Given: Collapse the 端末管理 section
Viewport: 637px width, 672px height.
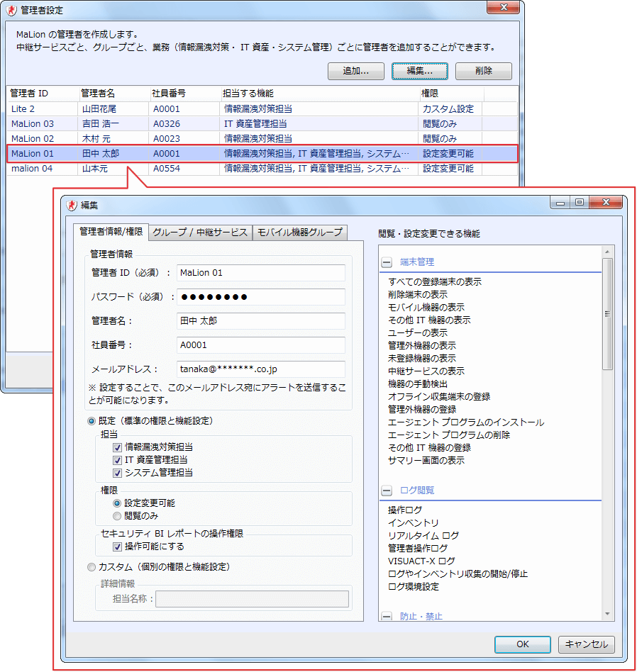Looking at the screenshot, I should (387, 262).
